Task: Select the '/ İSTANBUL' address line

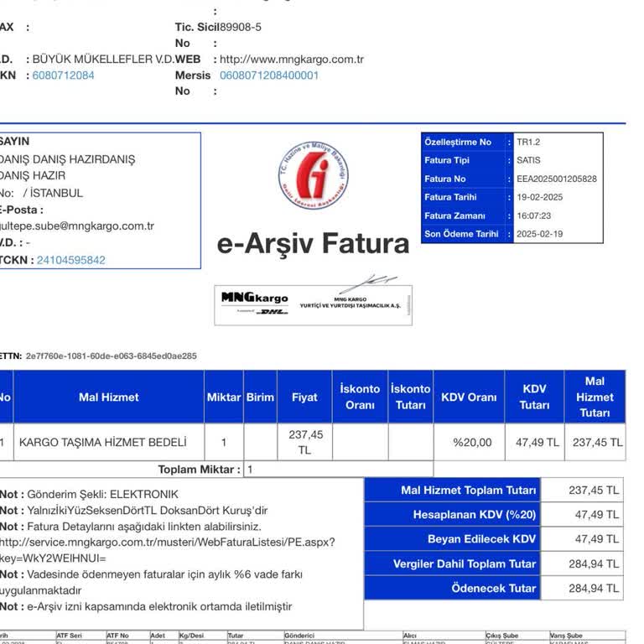Action: 53,193
